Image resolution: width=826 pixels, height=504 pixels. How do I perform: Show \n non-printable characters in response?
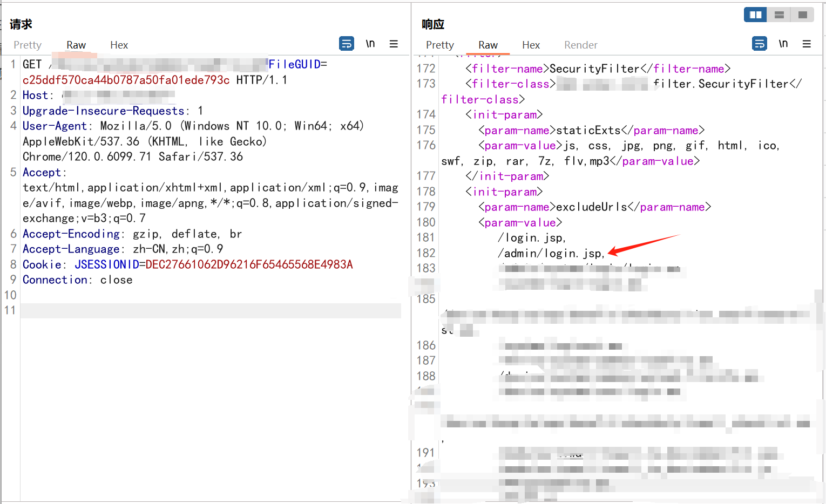[x=783, y=44]
